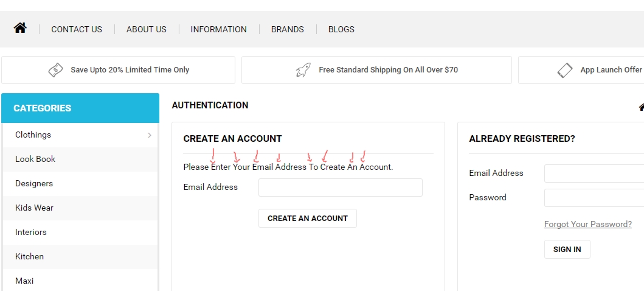
Task: Open the About Us page
Action: [146, 29]
